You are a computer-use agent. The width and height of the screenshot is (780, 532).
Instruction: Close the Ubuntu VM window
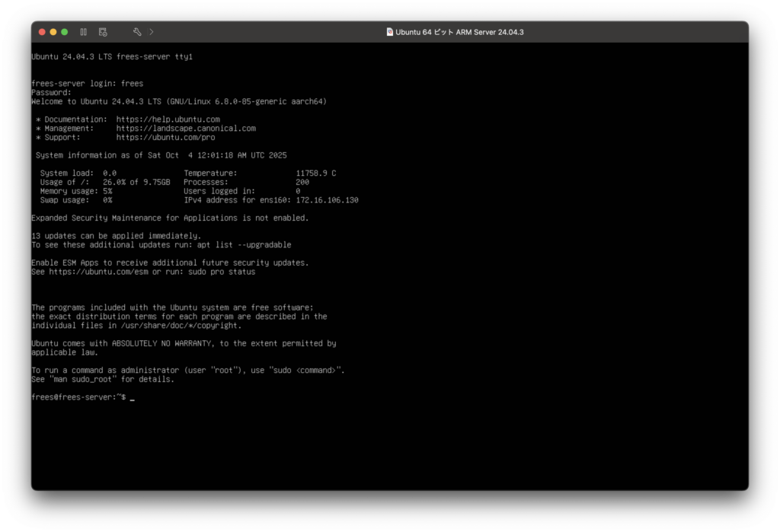(42, 32)
